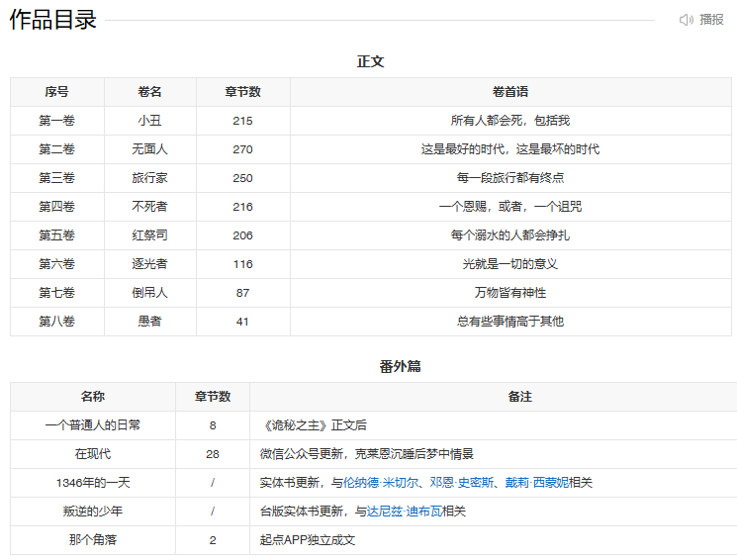The width and height of the screenshot is (737, 560).
Task: Select the 第三卷 cell
Action: click(56, 178)
